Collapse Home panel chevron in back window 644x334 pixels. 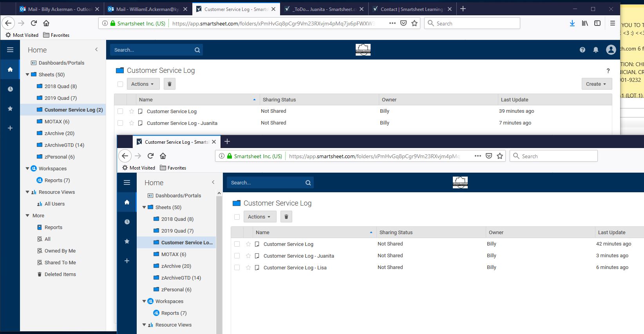[x=96, y=49]
